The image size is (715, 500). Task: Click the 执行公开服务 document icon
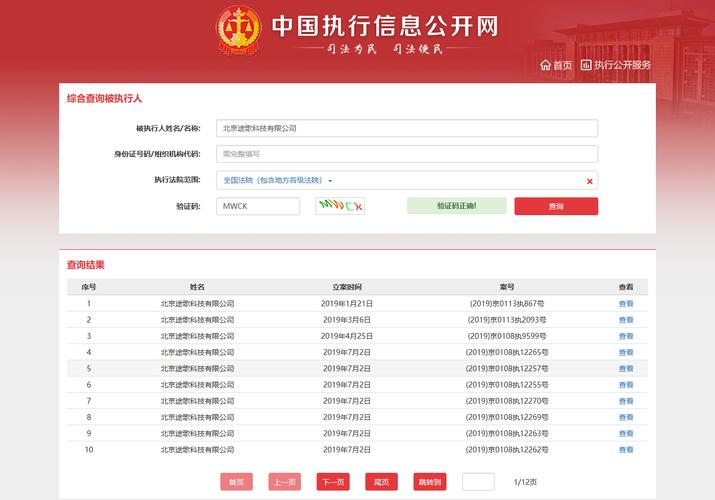pos(587,65)
